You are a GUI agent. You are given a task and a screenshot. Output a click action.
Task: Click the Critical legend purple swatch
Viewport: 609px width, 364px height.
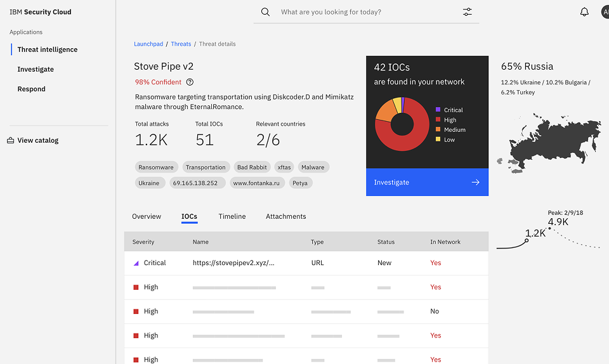pos(438,110)
